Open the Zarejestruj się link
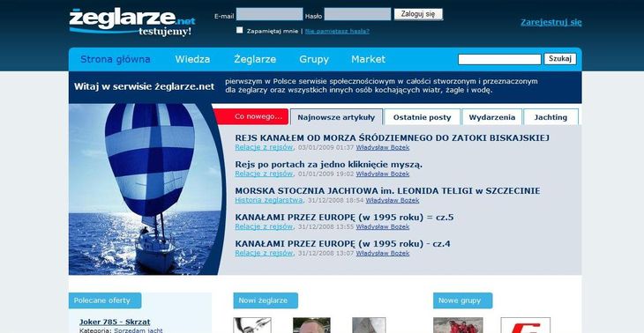644x333 pixels. 550,22
